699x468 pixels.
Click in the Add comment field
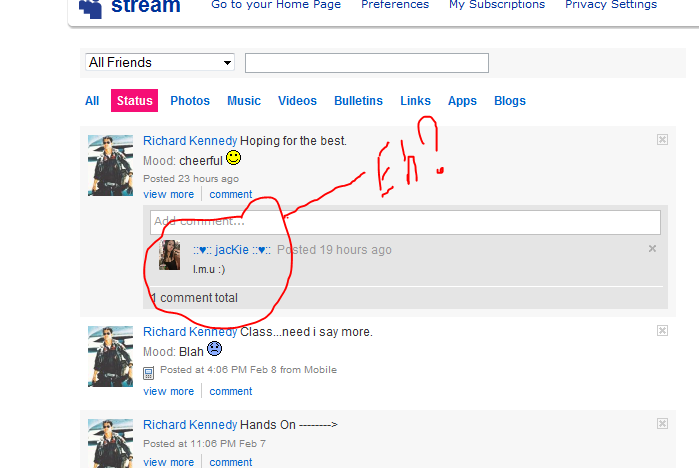405,222
